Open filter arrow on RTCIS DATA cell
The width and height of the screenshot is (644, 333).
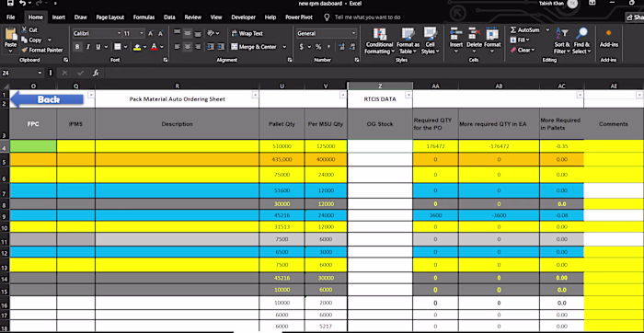click(408, 95)
